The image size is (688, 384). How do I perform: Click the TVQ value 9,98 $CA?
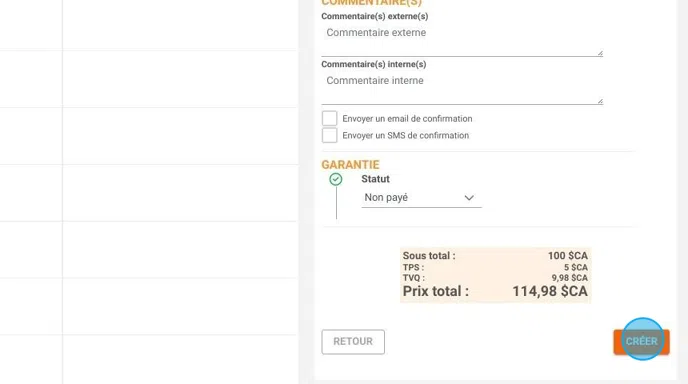[570, 278]
